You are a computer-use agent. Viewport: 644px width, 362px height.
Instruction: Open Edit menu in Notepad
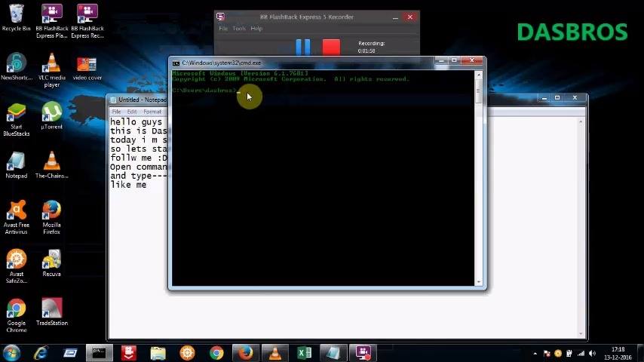click(132, 112)
